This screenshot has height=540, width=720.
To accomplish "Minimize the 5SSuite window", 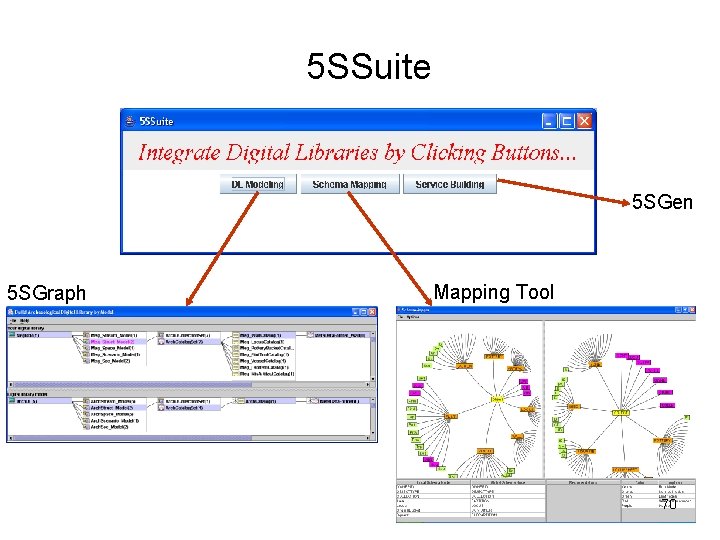I will click(549, 121).
